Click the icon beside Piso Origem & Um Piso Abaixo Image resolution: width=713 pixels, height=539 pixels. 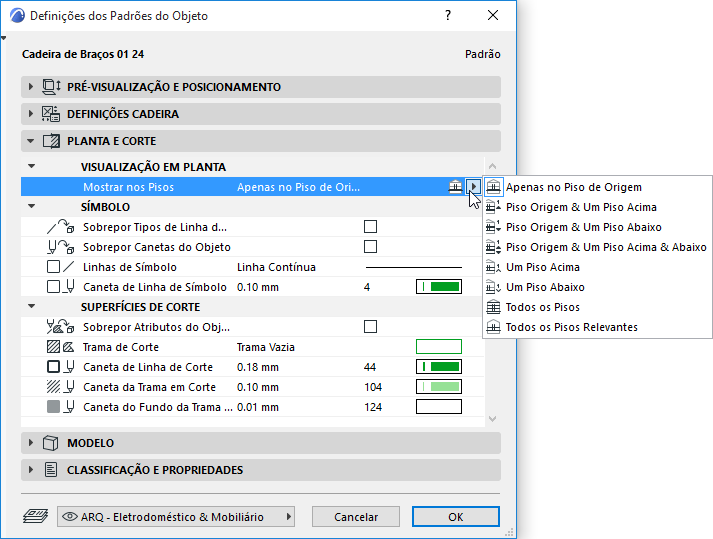493,227
